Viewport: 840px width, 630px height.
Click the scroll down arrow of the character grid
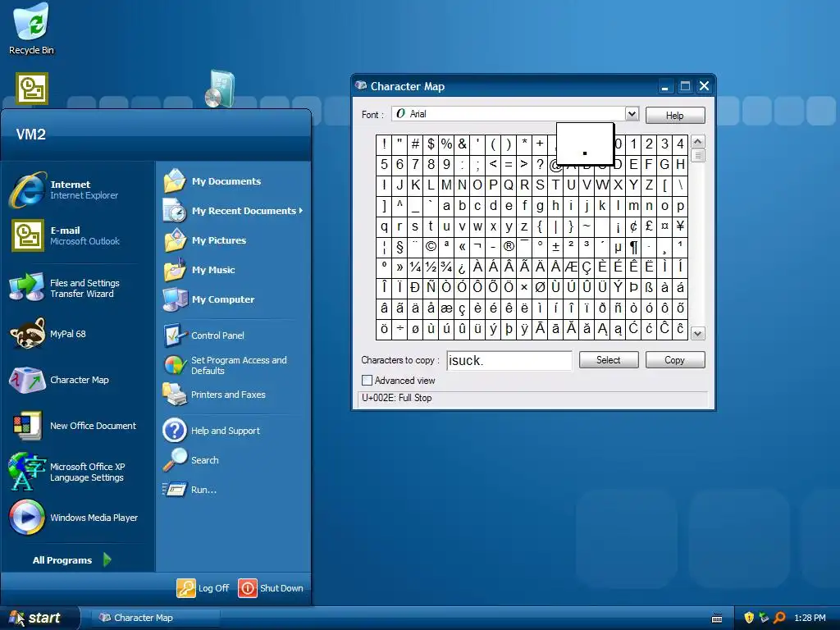point(697,333)
